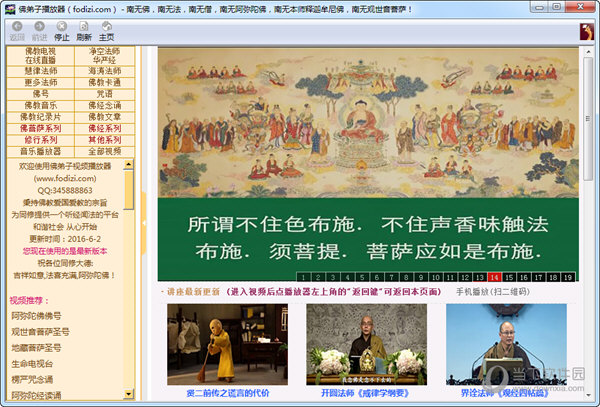Click 更新时间：2016-6-2 text
Screen dimensions: 600x407
pos(65,239)
